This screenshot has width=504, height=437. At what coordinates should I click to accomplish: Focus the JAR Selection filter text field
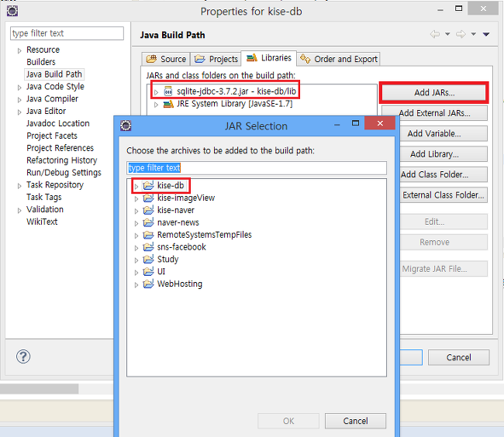pyautogui.click(x=257, y=168)
